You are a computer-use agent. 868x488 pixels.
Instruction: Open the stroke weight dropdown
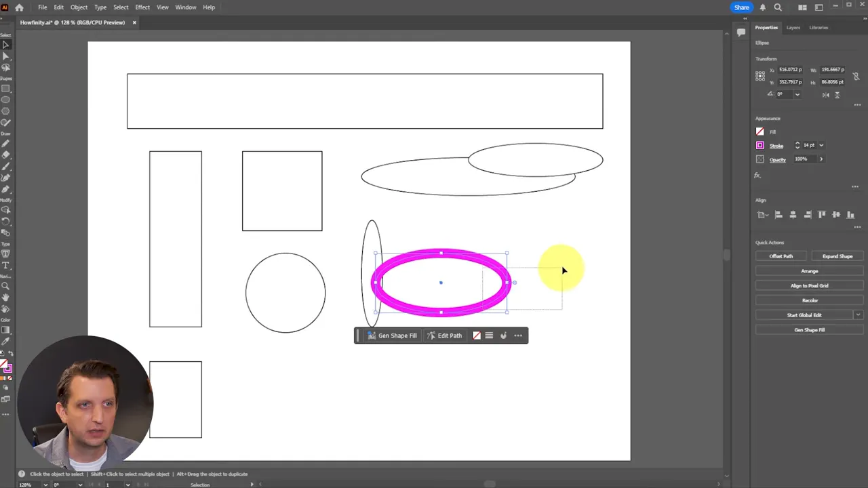(821, 145)
